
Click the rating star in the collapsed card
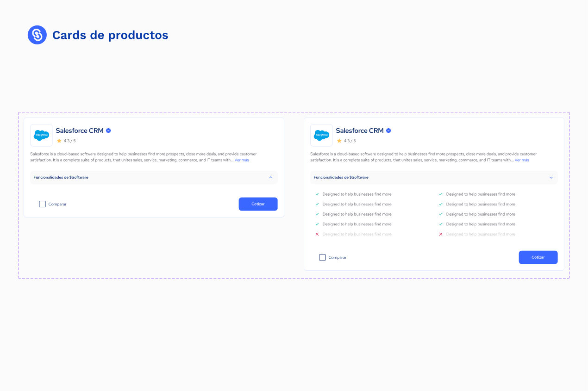[x=59, y=141]
